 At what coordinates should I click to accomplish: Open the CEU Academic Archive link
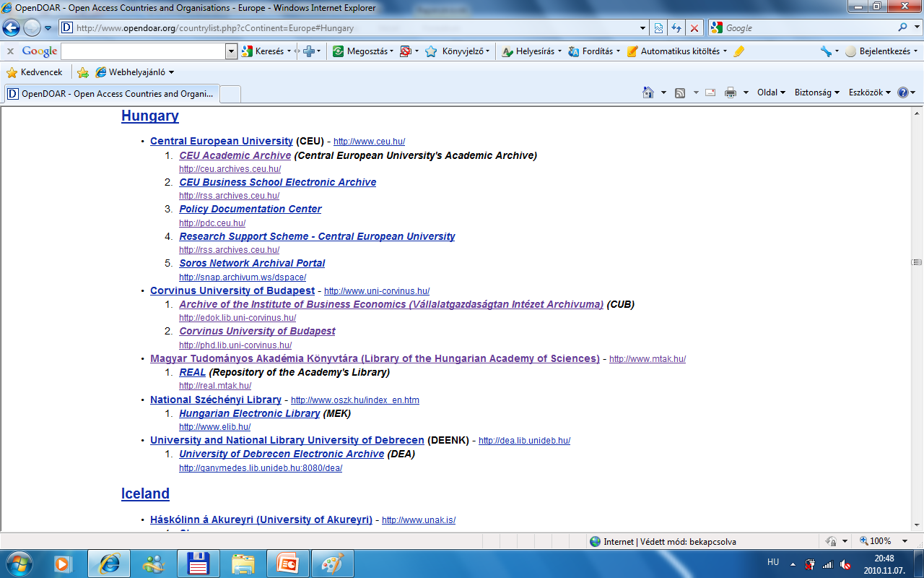[x=235, y=155]
